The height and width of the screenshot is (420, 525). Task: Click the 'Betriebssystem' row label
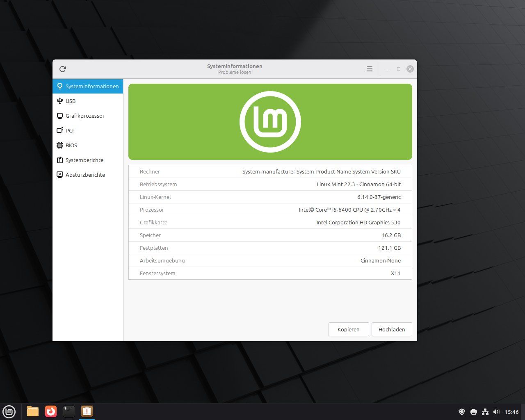tap(158, 184)
